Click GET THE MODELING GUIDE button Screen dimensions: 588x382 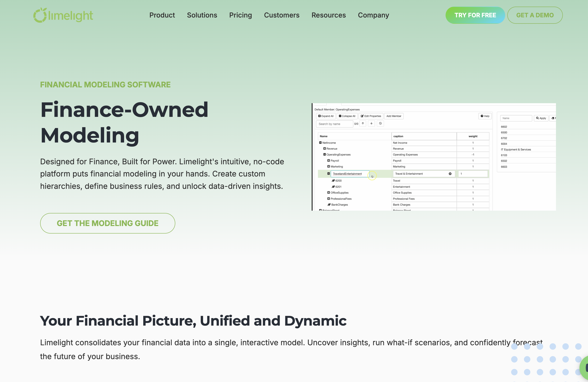coord(107,223)
